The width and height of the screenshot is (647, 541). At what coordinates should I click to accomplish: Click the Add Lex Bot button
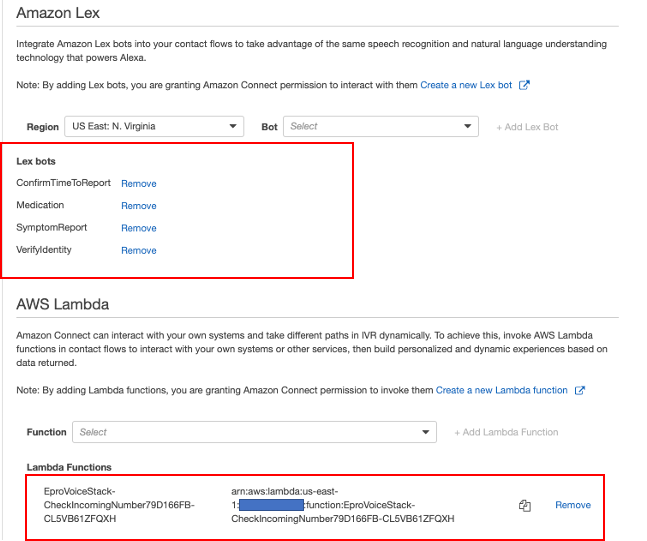pos(527,127)
